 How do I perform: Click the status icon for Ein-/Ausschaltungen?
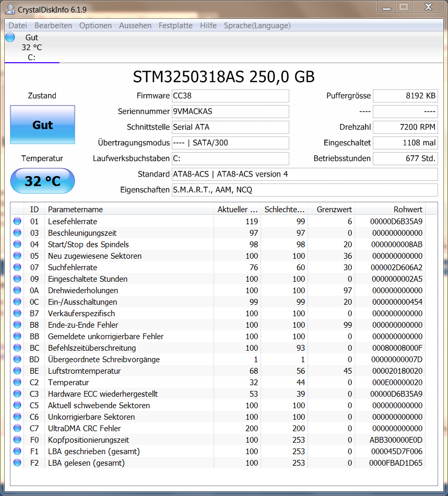[17, 302]
